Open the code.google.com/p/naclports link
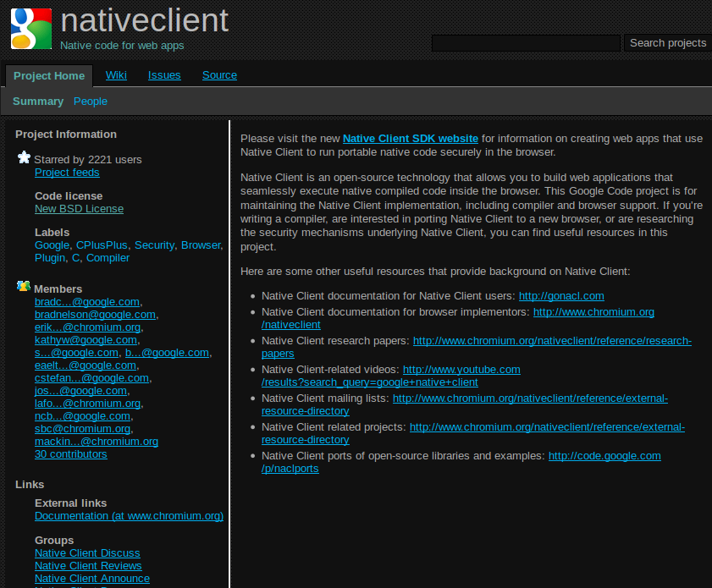712x588 pixels. (x=604, y=456)
